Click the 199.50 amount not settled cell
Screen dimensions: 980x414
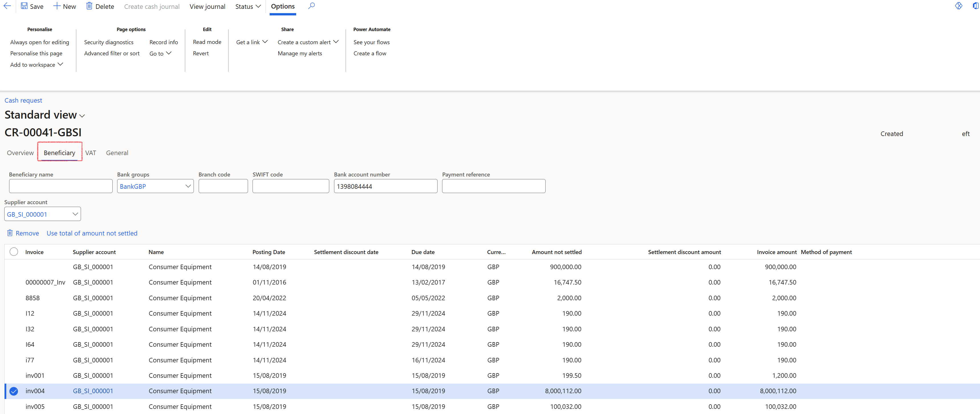point(572,376)
